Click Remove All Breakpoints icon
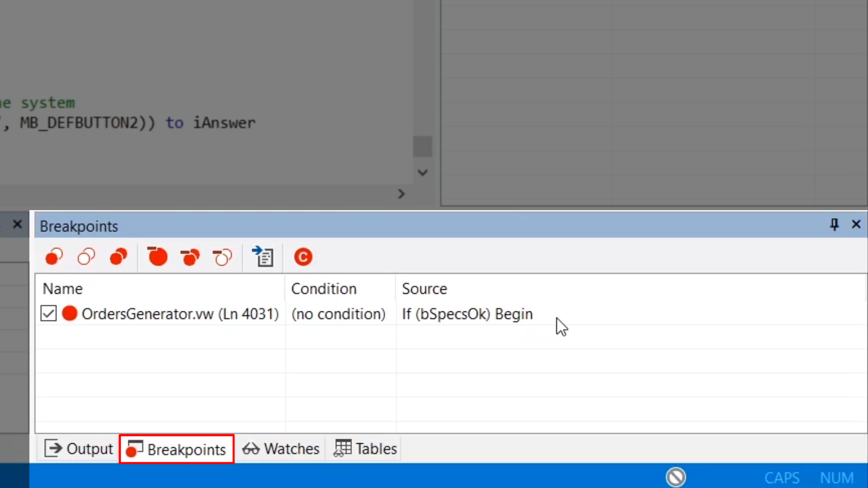This screenshot has width=868, height=488. [190, 257]
